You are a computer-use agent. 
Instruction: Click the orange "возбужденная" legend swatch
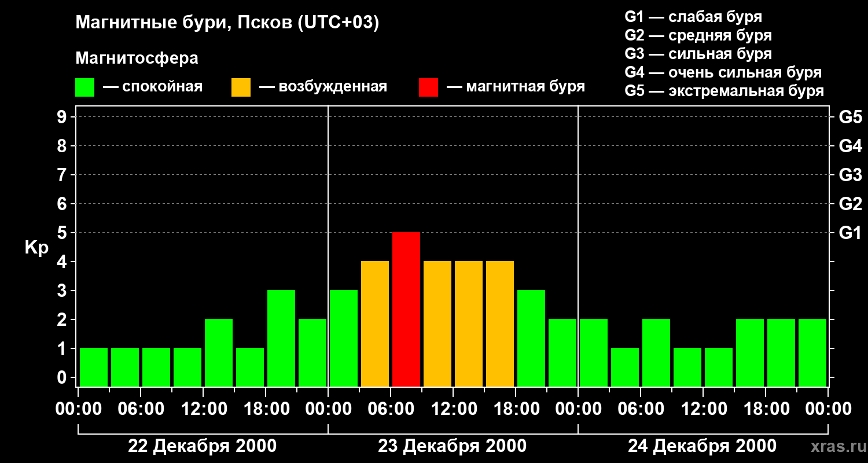click(241, 87)
